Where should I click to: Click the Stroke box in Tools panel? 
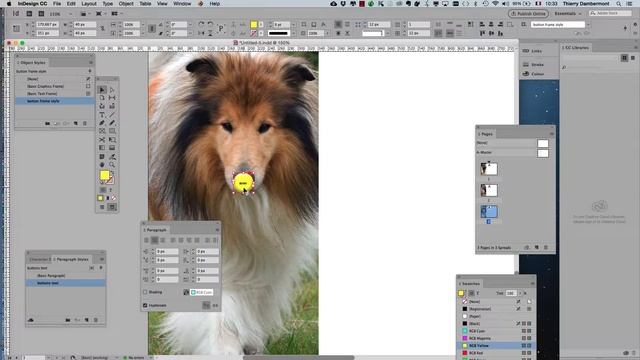(110, 180)
